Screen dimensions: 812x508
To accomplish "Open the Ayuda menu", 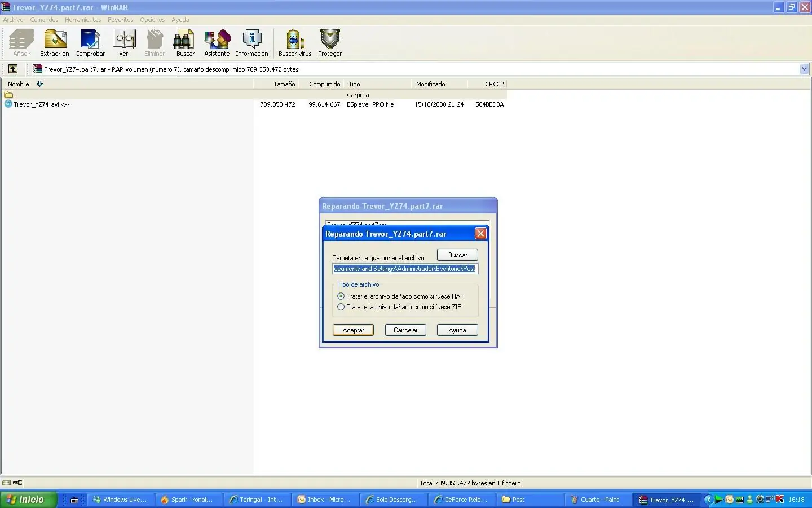I will (180, 20).
